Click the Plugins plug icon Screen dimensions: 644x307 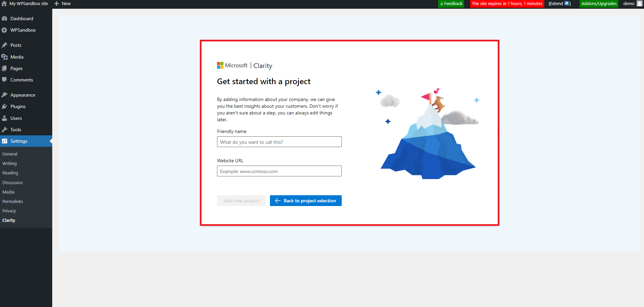coord(4,106)
